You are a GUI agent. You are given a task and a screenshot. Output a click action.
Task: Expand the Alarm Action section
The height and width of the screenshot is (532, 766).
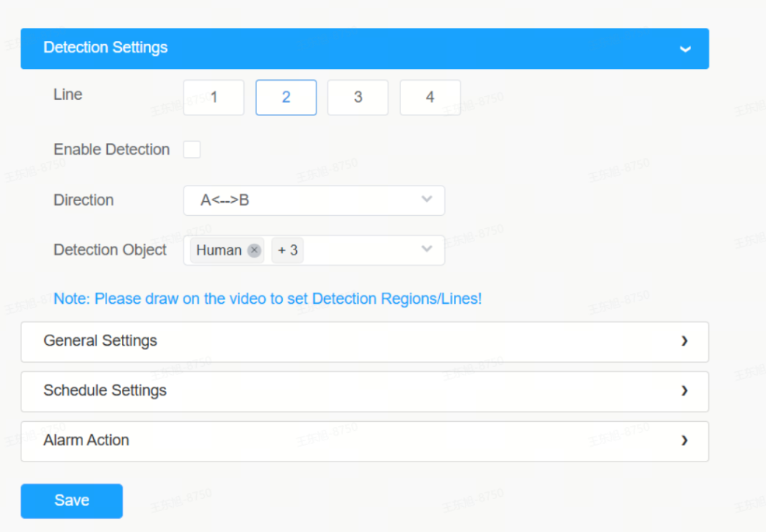tap(364, 441)
